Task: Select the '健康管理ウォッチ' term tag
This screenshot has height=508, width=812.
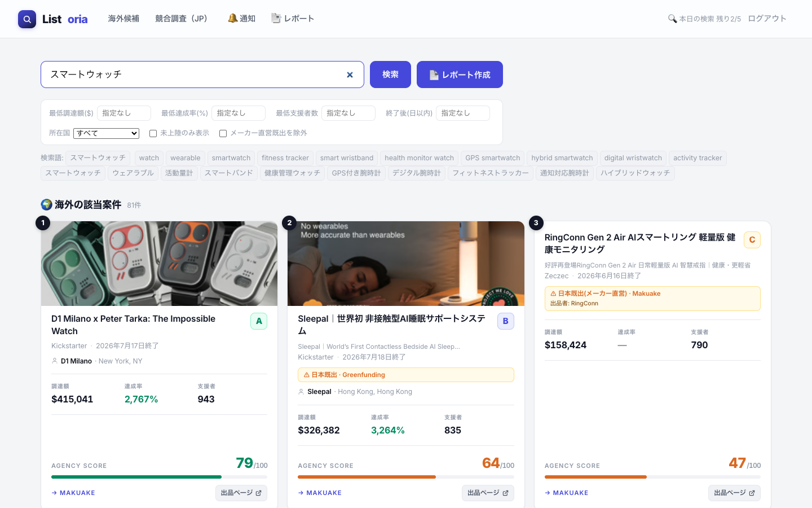Action: point(292,173)
